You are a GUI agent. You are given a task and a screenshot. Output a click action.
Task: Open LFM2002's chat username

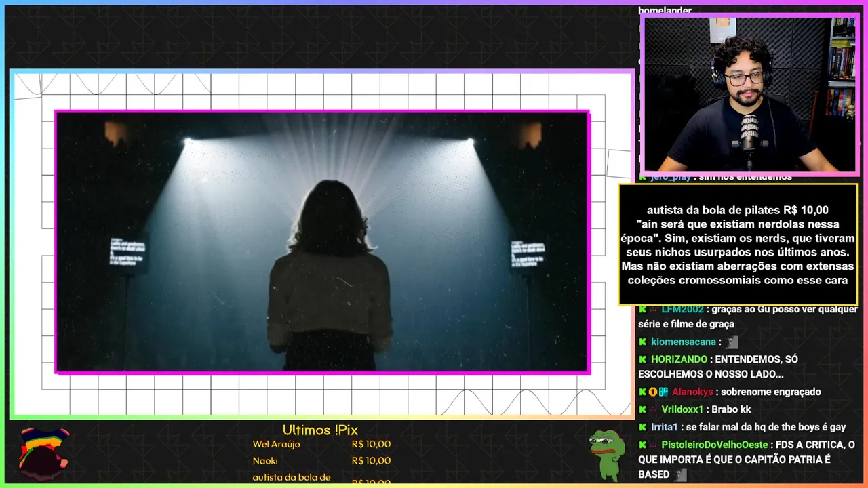(683, 309)
